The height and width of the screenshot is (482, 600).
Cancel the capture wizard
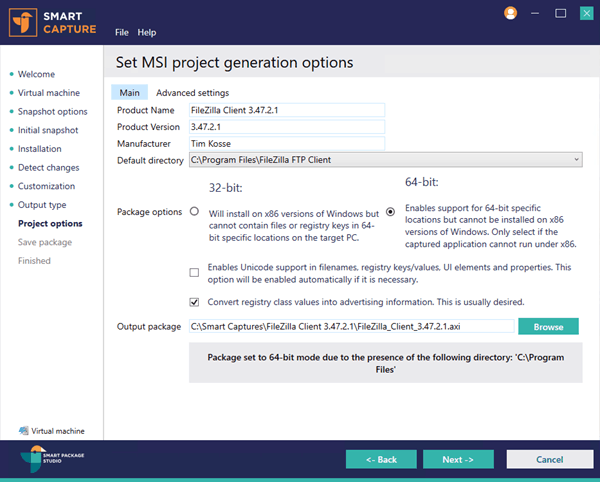tap(549, 459)
